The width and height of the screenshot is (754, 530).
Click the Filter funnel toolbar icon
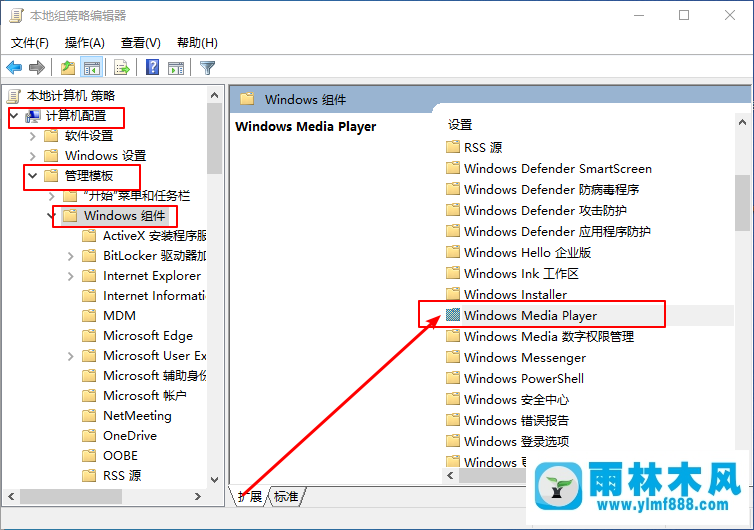pos(207,68)
